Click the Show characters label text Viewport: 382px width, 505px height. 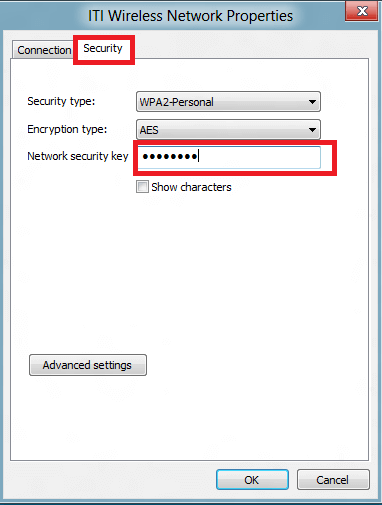pyautogui.click(x=191, y=187)
